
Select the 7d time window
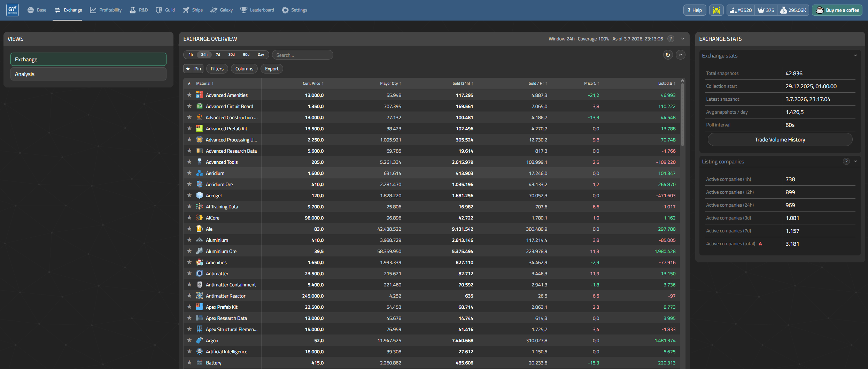point(218,55)
